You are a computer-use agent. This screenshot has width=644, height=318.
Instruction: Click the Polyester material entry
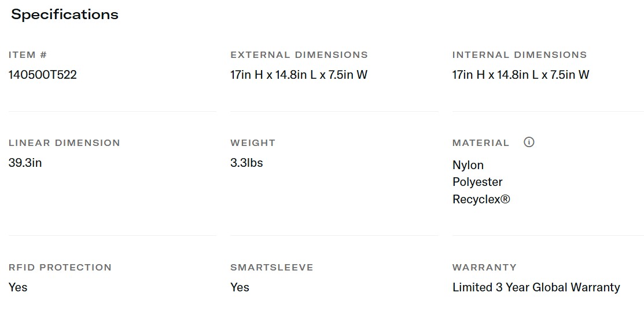click(477, 182)
